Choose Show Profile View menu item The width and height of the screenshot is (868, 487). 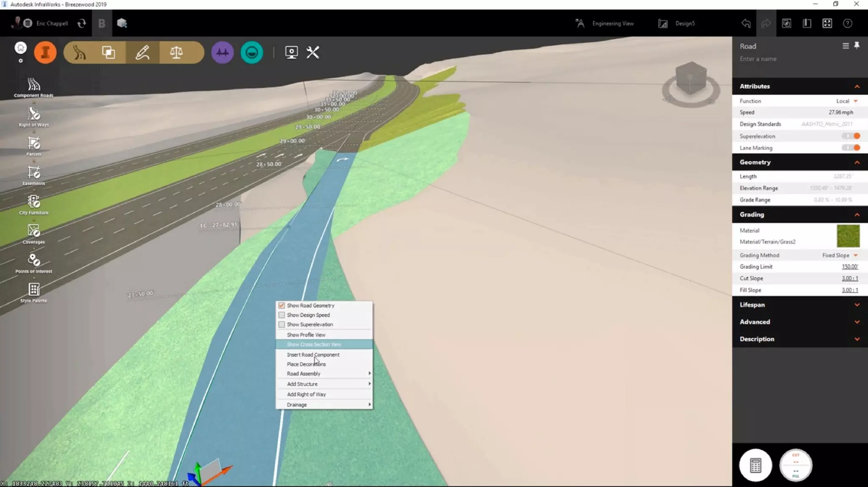[306, 335]
